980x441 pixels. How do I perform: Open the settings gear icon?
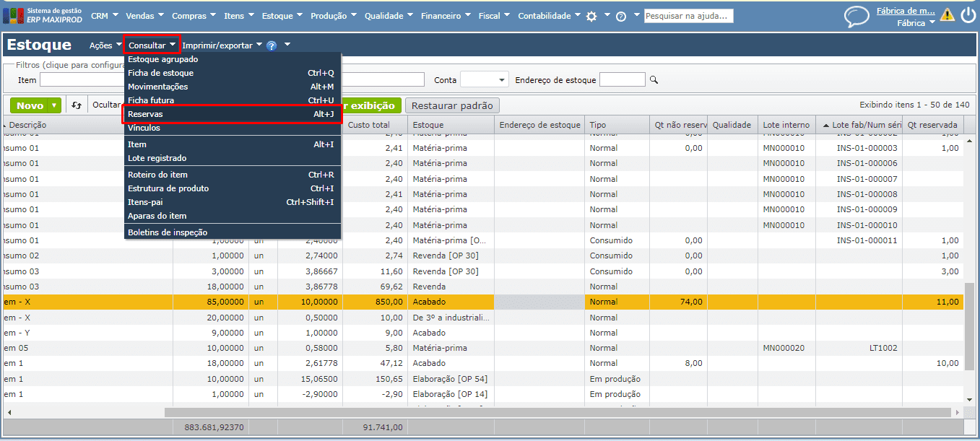click(591, 16)
